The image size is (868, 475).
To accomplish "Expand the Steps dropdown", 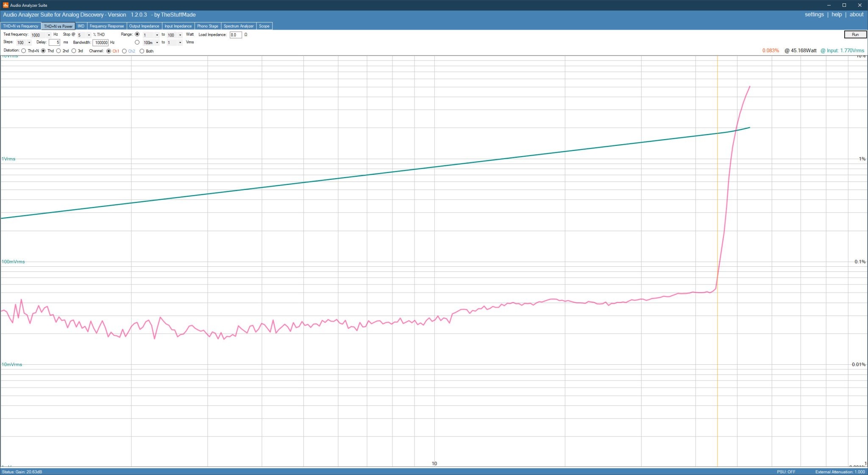I will [x=29, y=42].
